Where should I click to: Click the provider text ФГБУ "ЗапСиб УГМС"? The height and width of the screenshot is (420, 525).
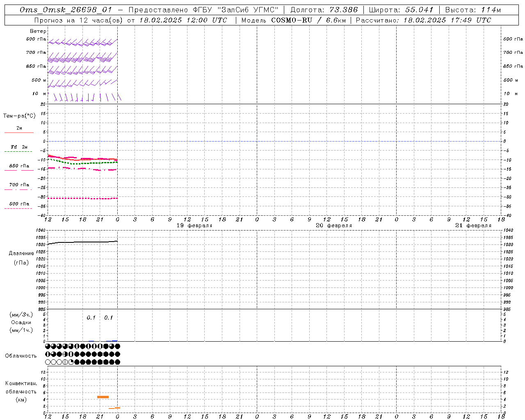coord(236,10)
